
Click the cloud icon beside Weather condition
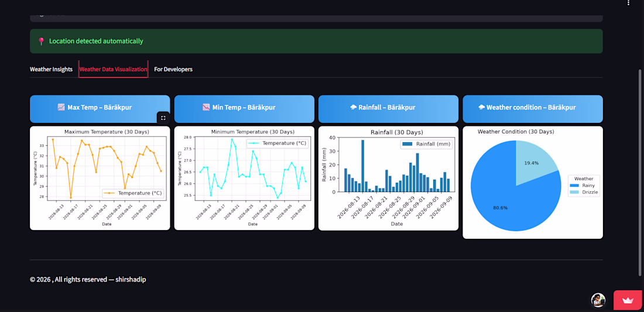(x=482, y=108)
